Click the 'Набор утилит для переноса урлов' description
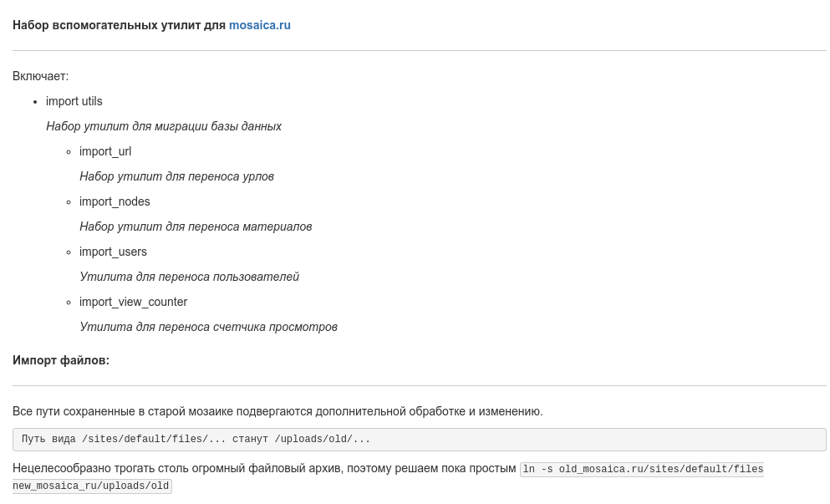Viewport: 830px width, 504px height. pyautogui.click(x=176, y=176)
